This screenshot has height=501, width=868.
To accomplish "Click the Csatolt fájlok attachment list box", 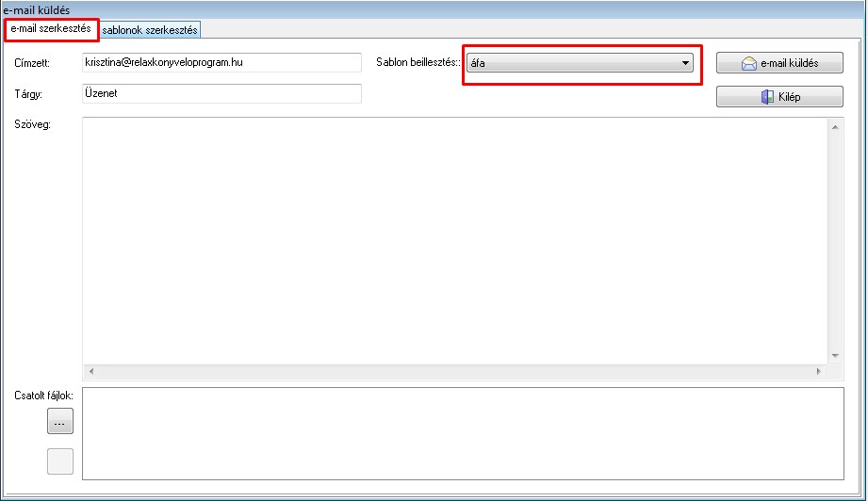I will 463,433.
